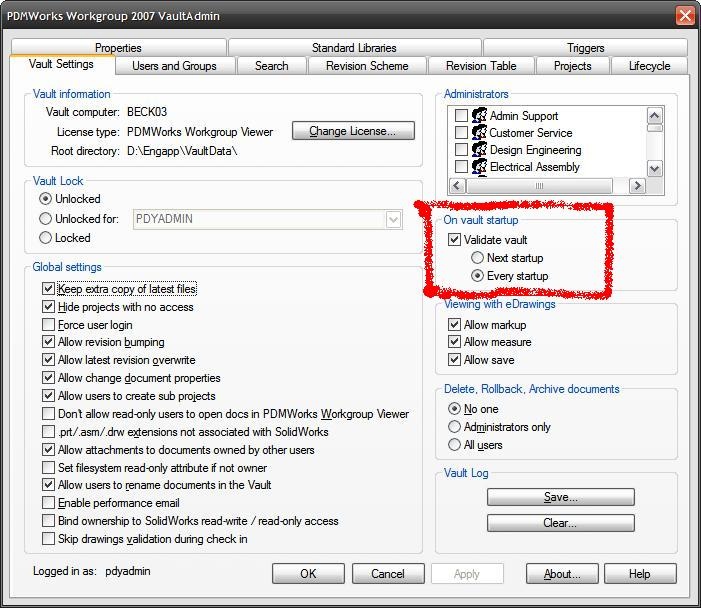Click administrators list right scroll arrow

(637, 186)
